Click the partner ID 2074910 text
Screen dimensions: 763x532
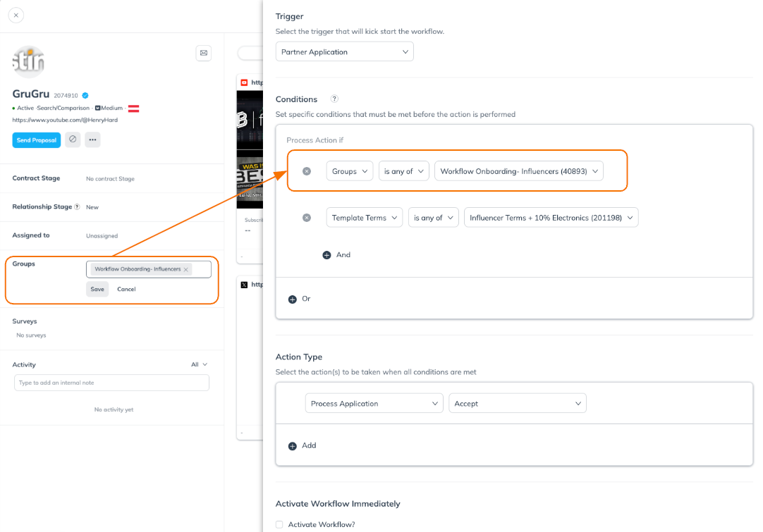click(x=66, y=96)
